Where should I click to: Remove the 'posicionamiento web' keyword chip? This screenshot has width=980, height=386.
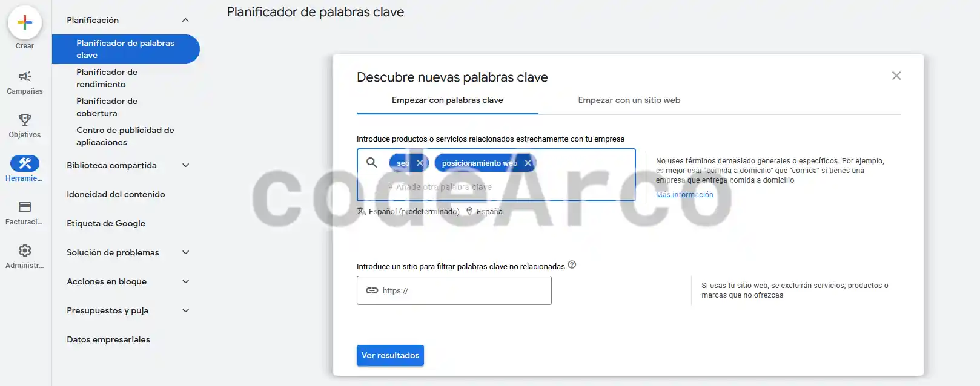point(528,163)
